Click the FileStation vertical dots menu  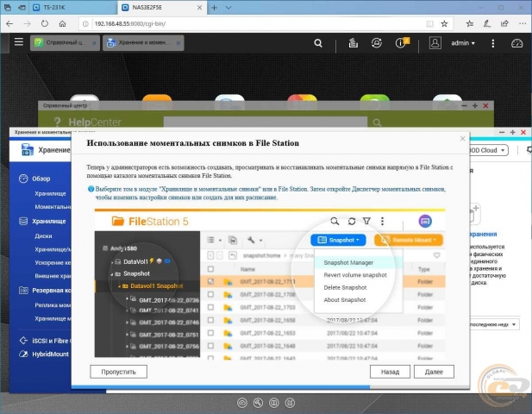(x=382, y=222)
